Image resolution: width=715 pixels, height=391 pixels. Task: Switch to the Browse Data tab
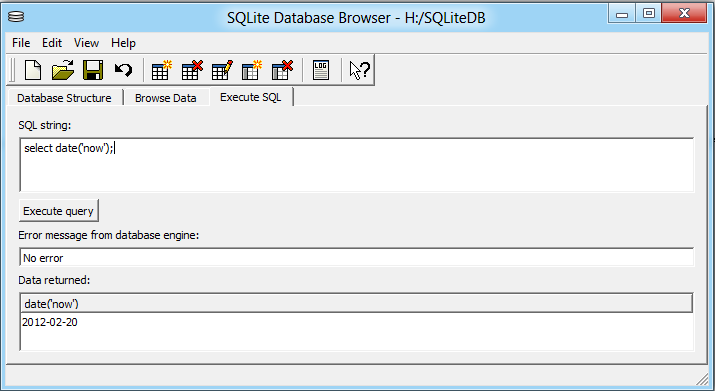(x=166, y=98)
